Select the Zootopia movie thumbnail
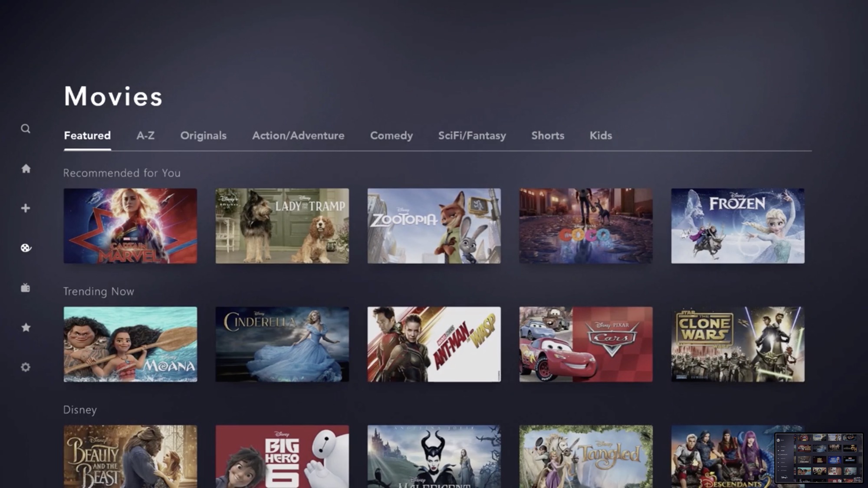868x488 pixels. click(434, 226)
